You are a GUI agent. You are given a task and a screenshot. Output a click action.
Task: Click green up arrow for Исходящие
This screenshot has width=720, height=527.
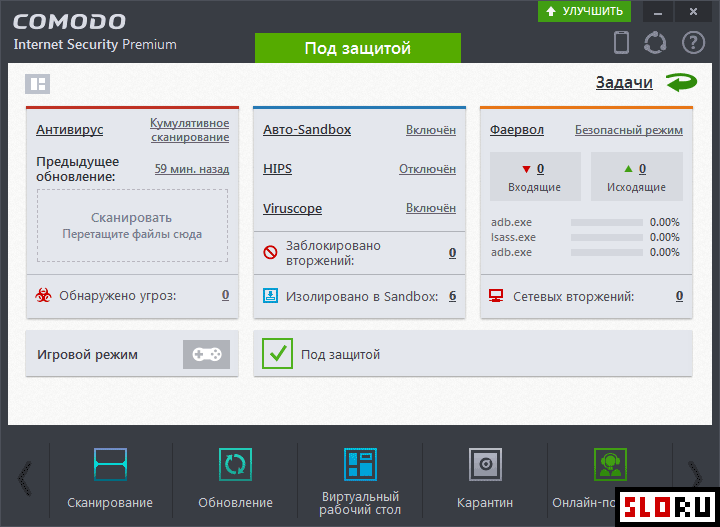click(628, 169)
